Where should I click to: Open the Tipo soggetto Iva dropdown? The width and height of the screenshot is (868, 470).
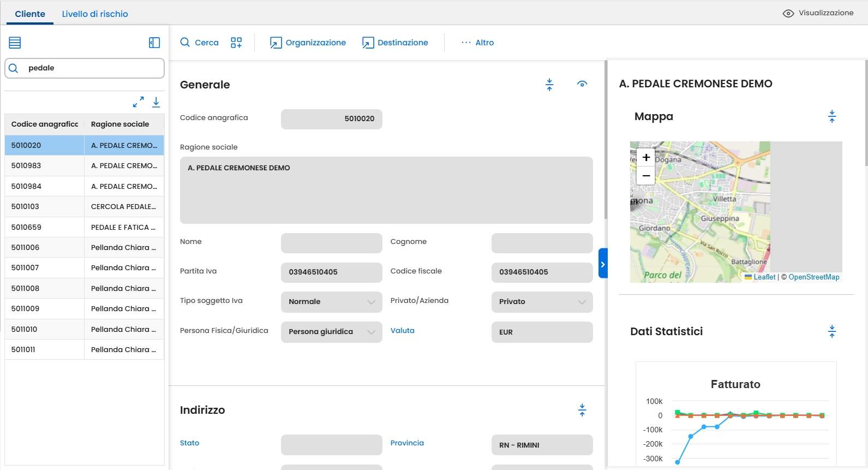[x=332, y=302]
